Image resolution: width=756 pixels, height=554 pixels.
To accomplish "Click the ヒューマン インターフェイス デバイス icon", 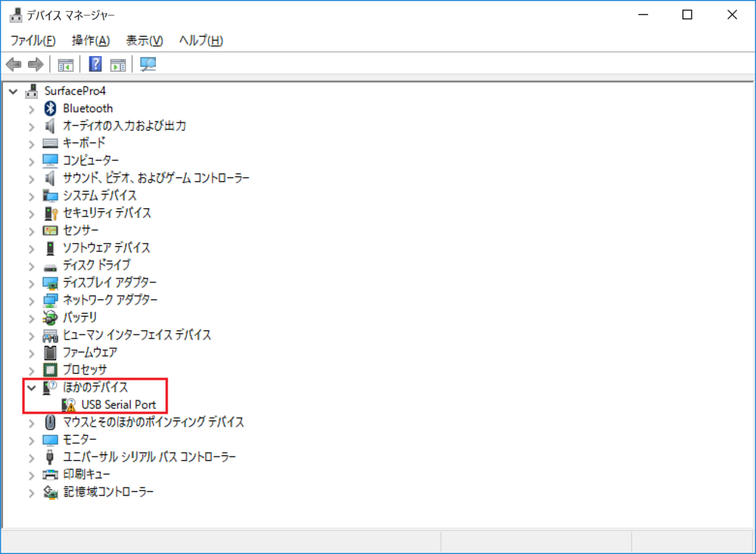I will 50,335.
